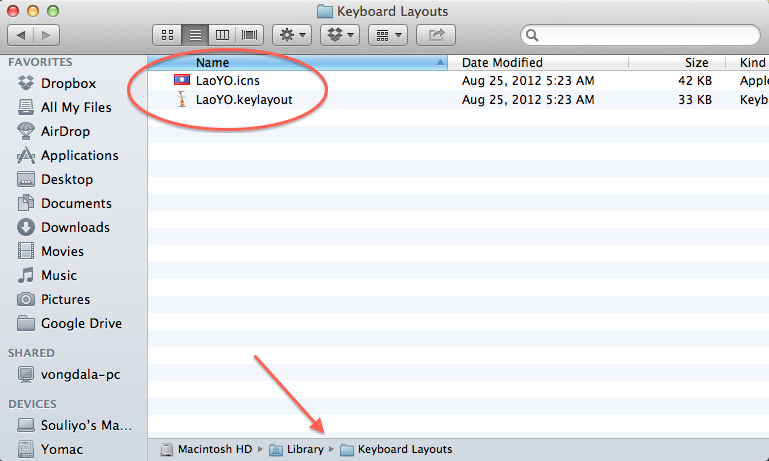The image size is (769, 461).
Task: Jump to Library in the path bar
Action: coord(304,449)
